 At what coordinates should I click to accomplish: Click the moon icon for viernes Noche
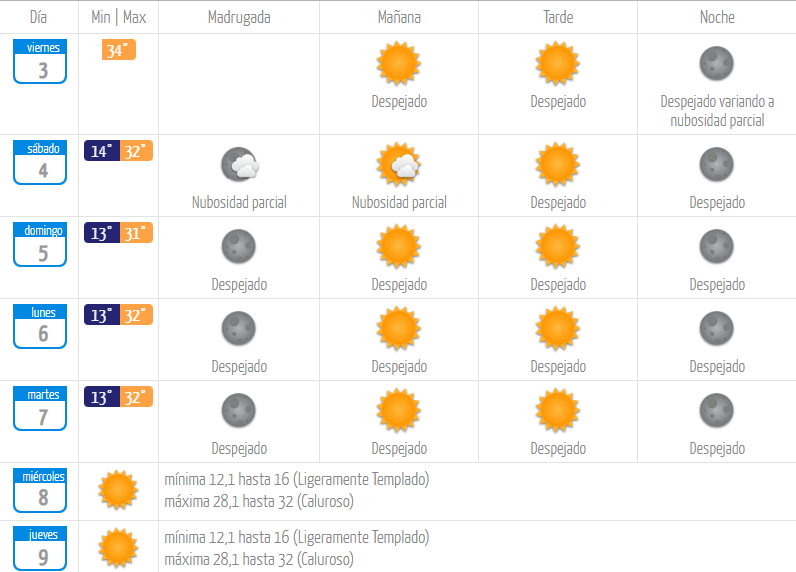(x=717, y=63)
